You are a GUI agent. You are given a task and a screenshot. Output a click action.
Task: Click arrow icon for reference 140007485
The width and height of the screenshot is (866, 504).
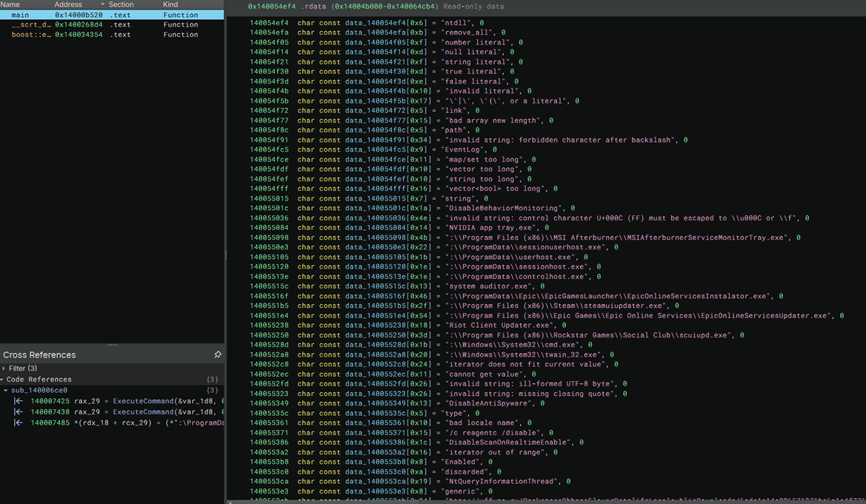pos(18,423)
